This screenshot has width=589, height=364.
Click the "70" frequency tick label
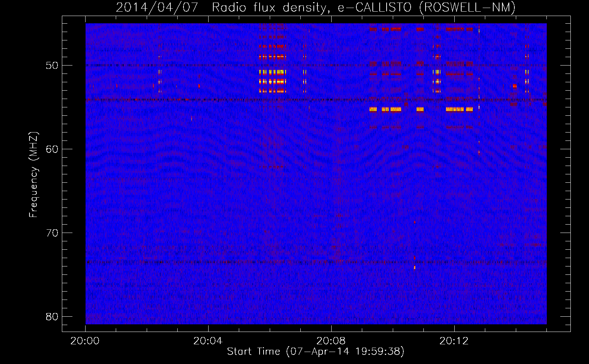coord(52,233)
